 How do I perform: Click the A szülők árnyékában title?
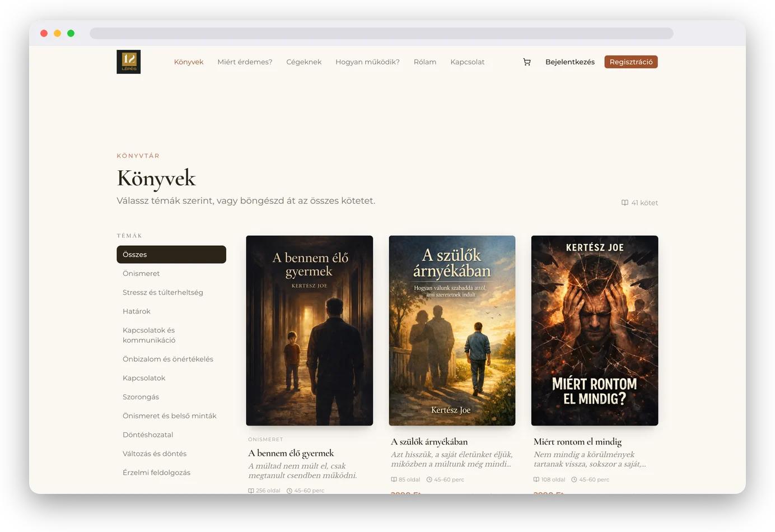pyautogui.click(x=429, y=442)
